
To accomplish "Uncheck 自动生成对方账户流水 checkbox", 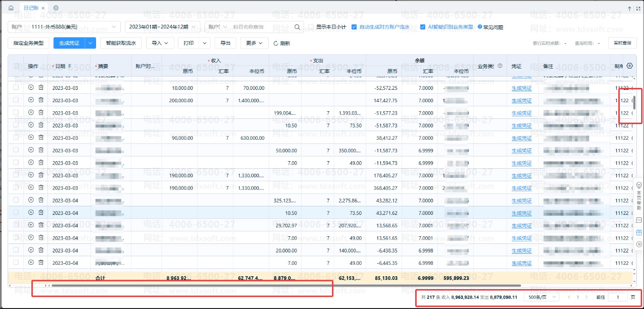I will click(x=354, y=27).
